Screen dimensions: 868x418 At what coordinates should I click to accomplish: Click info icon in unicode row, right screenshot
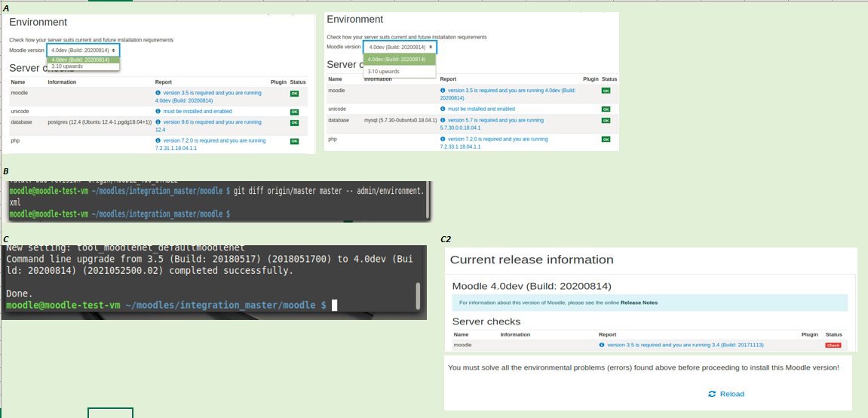tap(443, 109)
